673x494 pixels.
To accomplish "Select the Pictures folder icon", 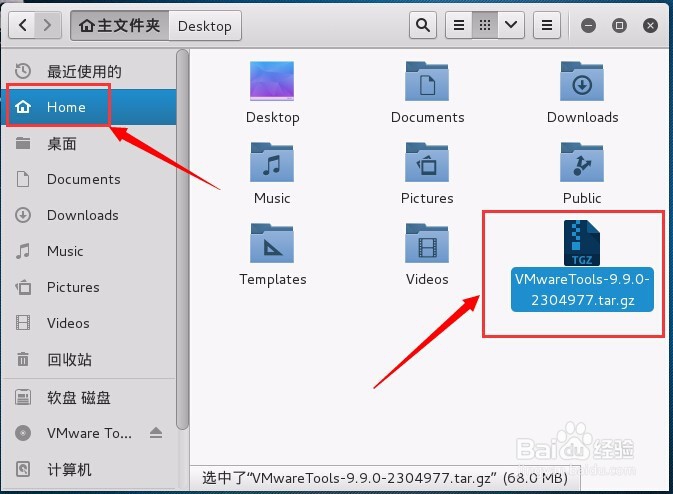I will [x=427, y=162].
